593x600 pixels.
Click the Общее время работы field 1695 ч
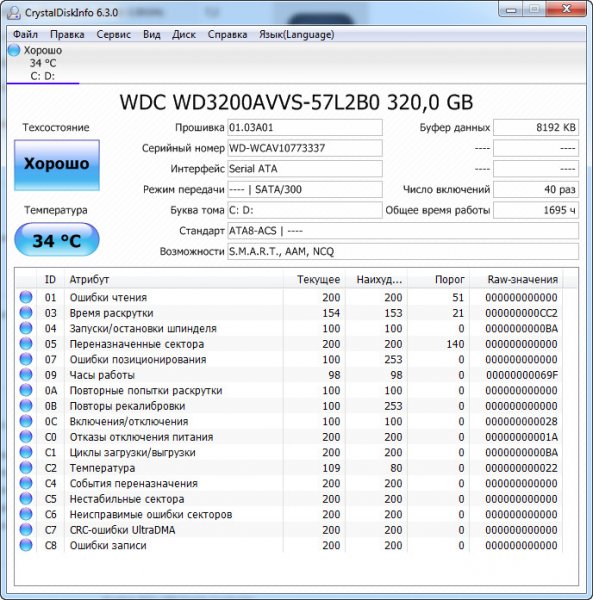536,210
